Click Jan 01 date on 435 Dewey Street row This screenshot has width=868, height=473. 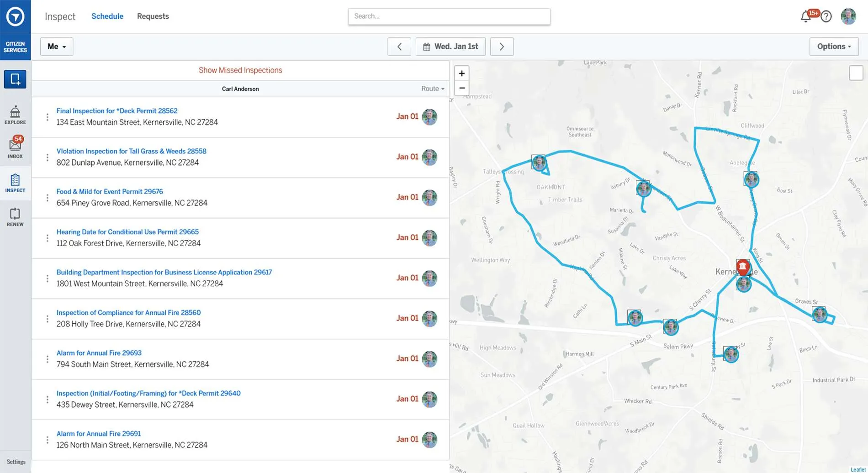[x=407, y=399]
